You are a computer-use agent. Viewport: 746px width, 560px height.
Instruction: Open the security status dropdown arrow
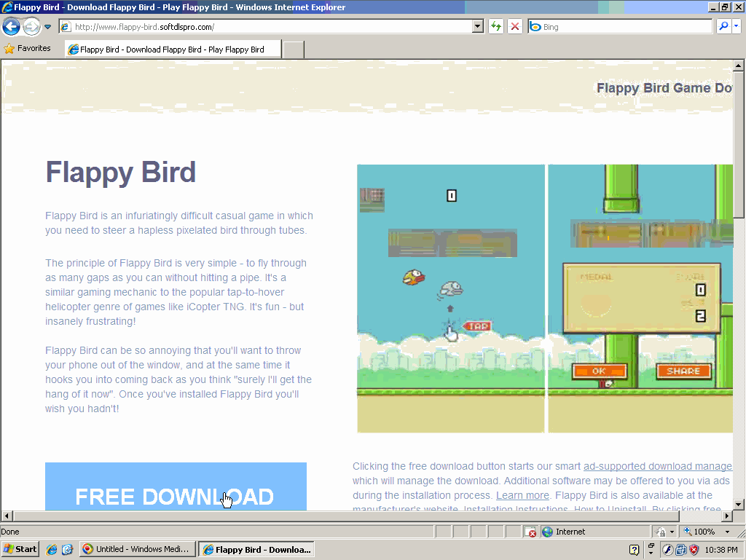(x=672, y=532)
